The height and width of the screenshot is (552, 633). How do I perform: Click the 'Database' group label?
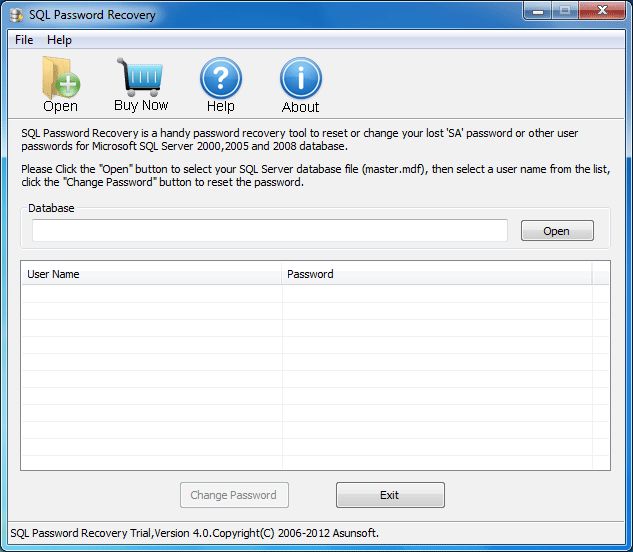click(x=51, y=208)
